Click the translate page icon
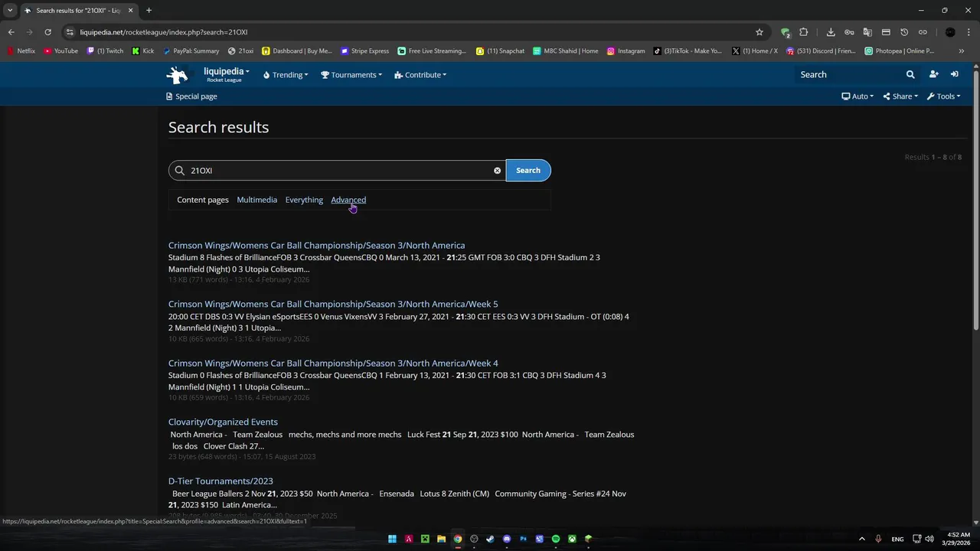Screen dimensions: 980x551 coord(867,32)
